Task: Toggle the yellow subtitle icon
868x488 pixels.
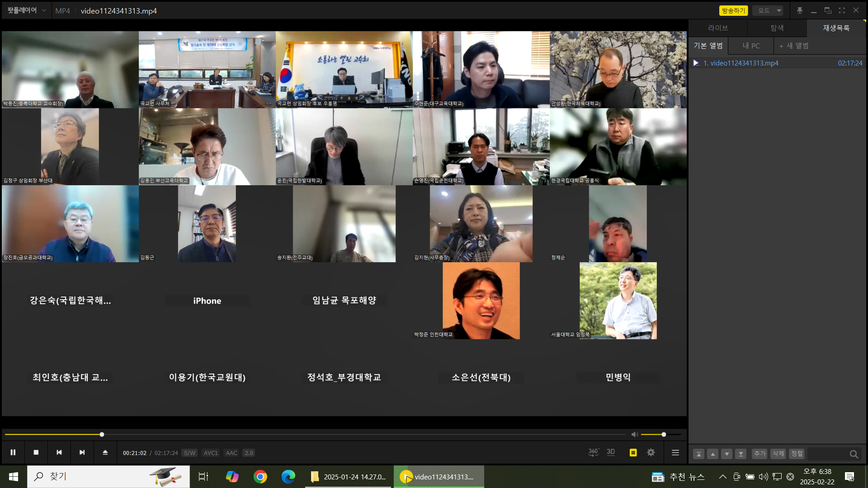Action: point(633,452)
